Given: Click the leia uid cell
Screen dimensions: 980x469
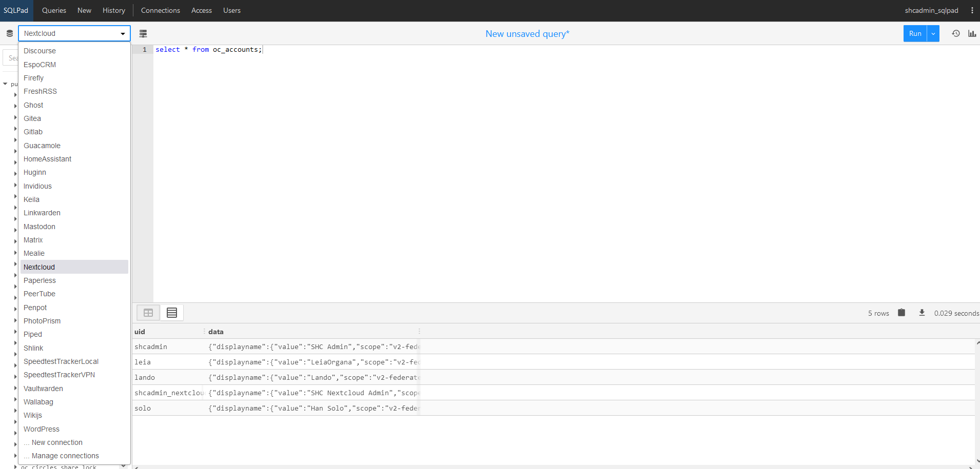Looking at the screenshot, I should [x=168, y=362].
